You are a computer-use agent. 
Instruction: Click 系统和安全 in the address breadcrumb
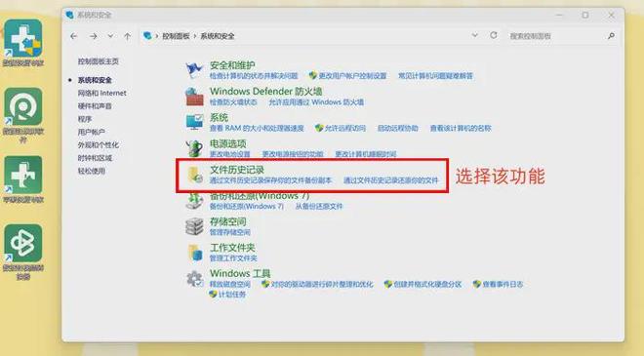click(218, 36)
